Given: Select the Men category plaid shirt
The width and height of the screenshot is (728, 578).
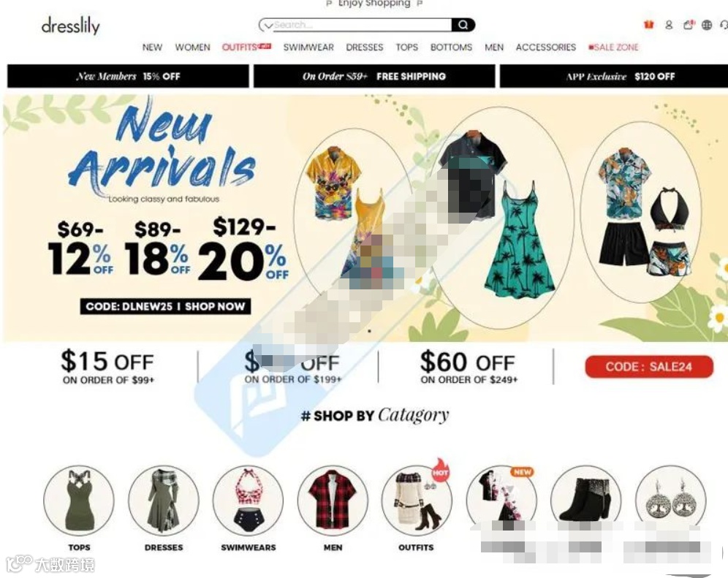Looking at the screenshot, I should [333, 501].
